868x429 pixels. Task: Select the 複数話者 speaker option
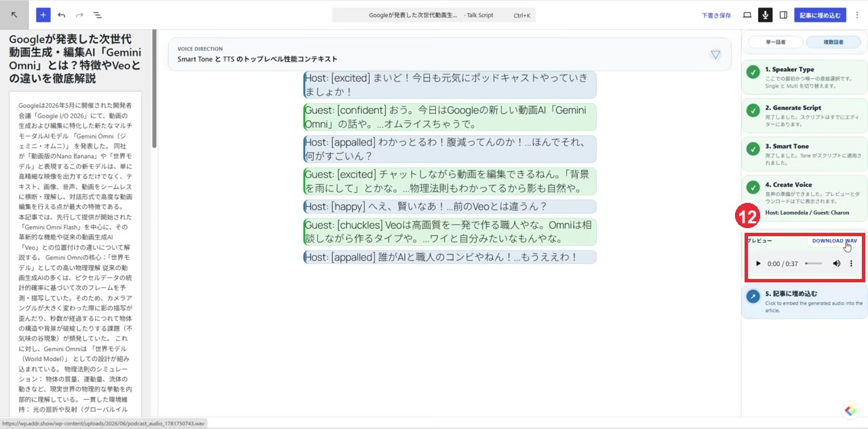833,42
